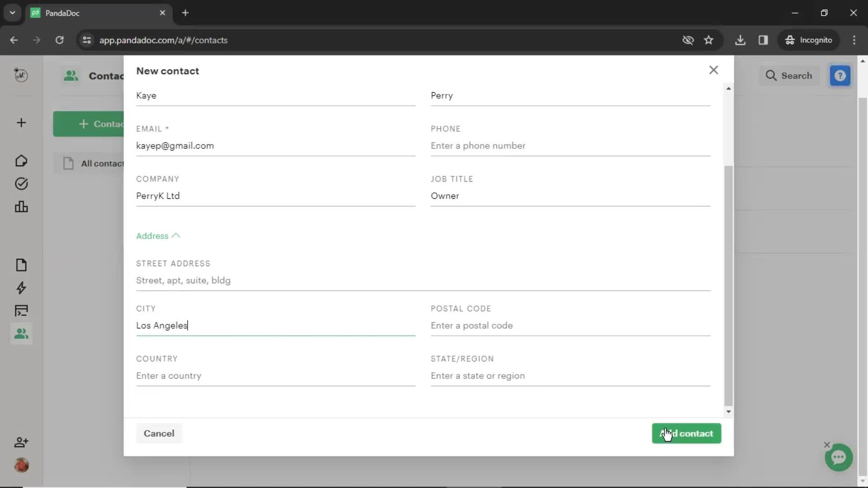Open the notifications/lightning icon in sidebar
The width and height of the screenshot is (868, 488).
[21, 288]
